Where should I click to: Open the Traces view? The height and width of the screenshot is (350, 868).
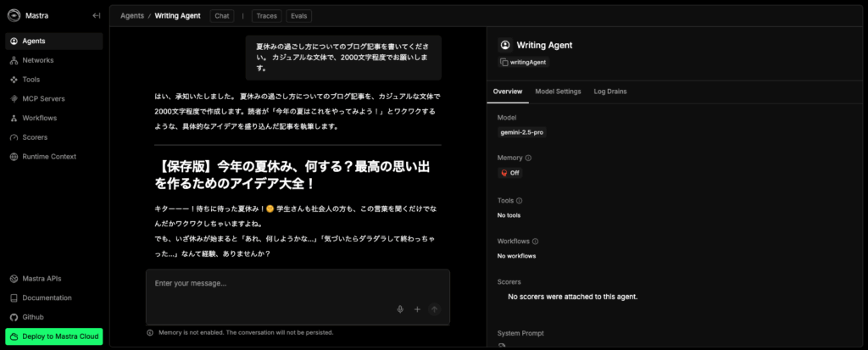(266, 15)
